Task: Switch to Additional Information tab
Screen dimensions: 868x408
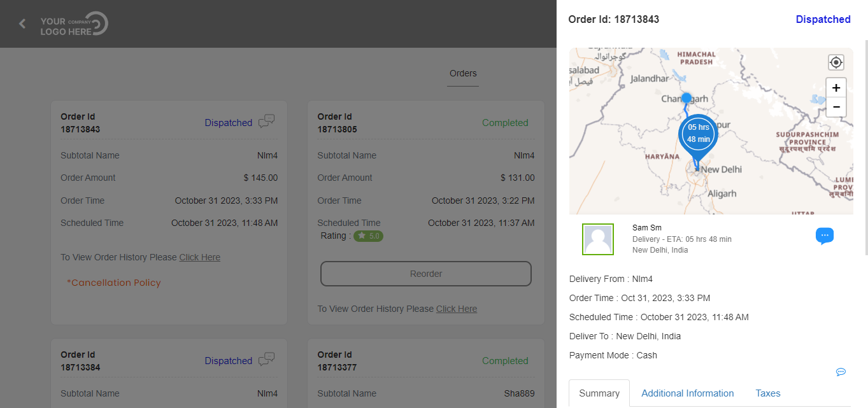Action: point(687,393)
